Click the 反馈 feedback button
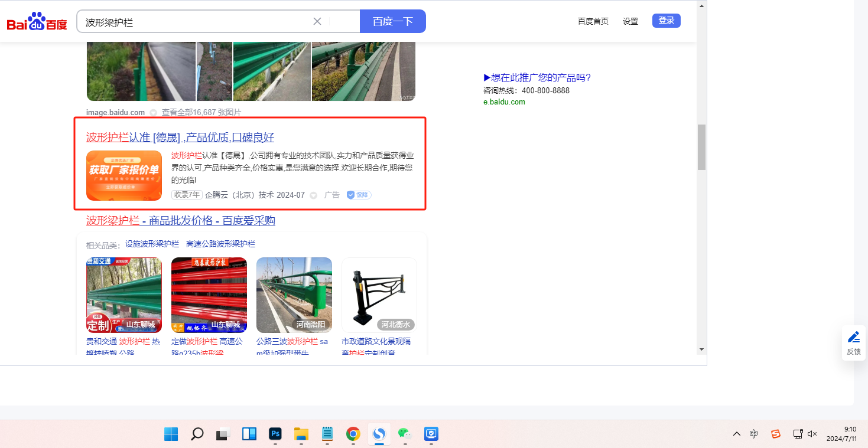Viewport: 868px width, 448px height. [x=854, y=343]
